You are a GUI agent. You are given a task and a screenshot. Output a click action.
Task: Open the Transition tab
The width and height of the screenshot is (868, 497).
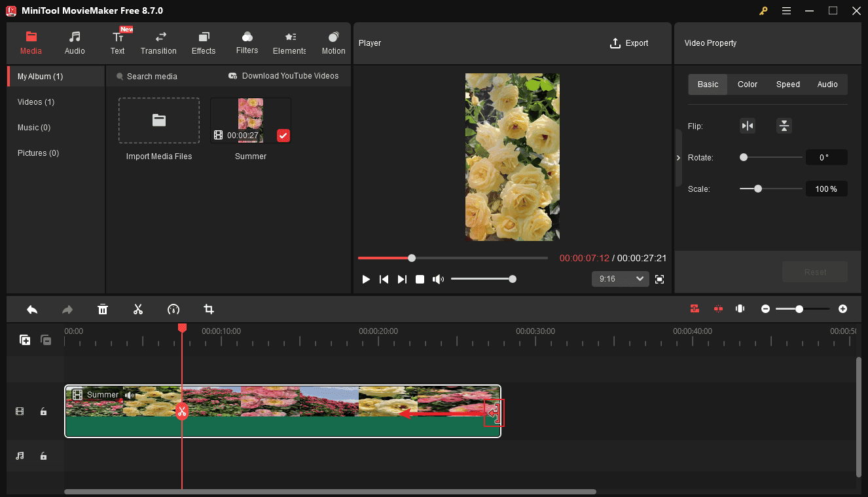[x=158, y=43]
